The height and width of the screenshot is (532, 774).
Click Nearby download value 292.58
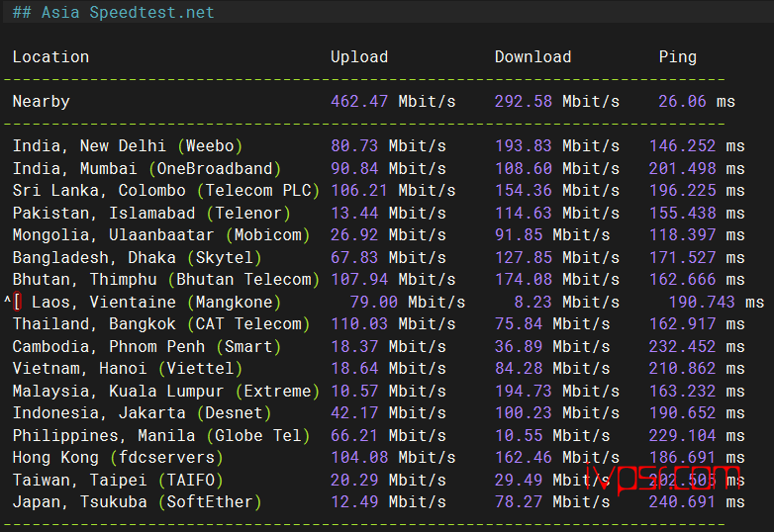pyautogui.click(x=524, y=102)
